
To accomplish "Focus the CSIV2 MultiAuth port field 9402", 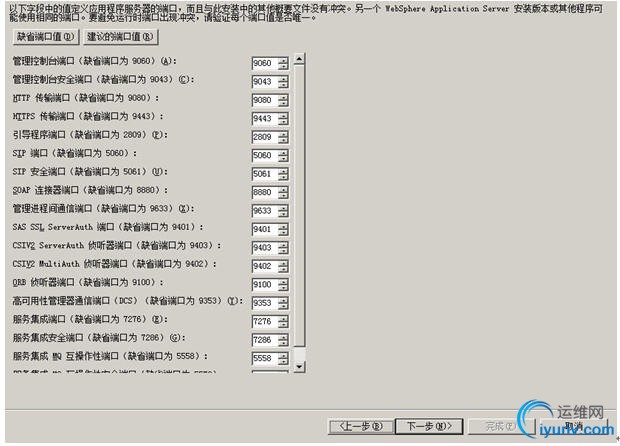I will pos(265,266).
